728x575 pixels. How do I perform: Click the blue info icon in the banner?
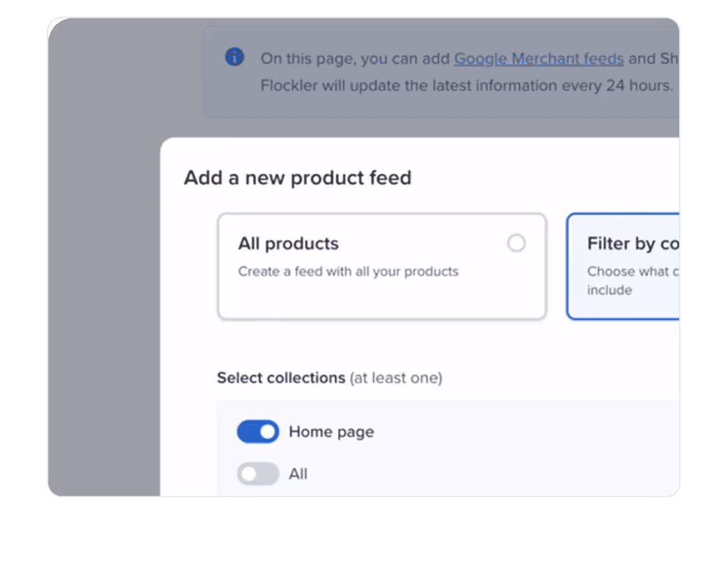click(234, 57)
